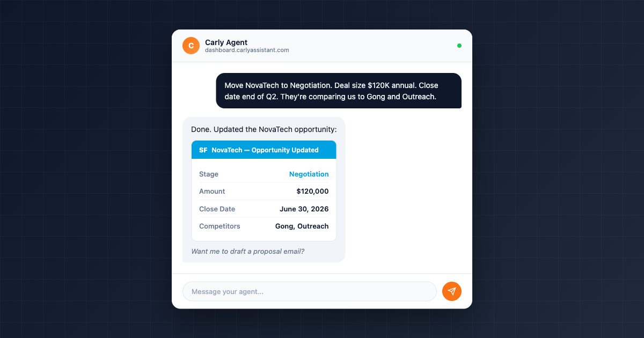Click the Competitors entry Gong, Outreach
Screen dimensions: 644x338
[302, 226]
